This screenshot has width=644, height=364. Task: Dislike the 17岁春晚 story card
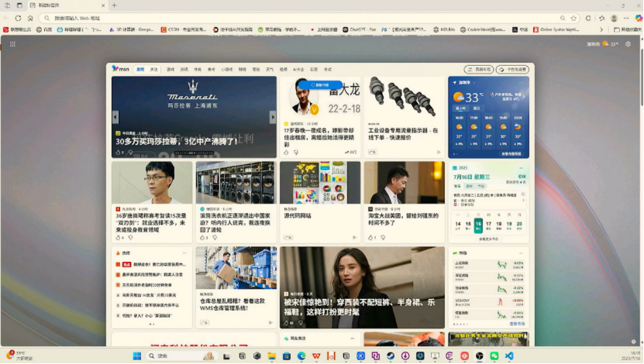pos(296,153)
